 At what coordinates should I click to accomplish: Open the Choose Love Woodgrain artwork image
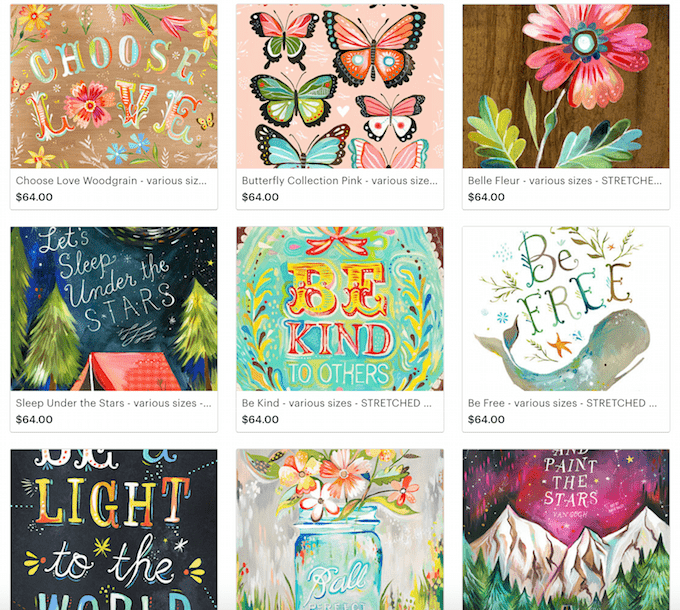(x=114, y=86)
